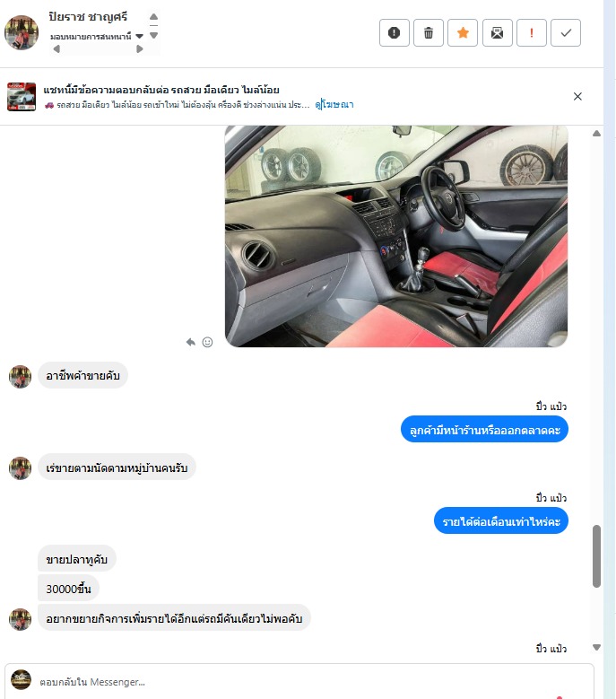Mark conversation unread with envelope icon
Screen dimensions: 616x699
pyautogui.click(x=497, y=32)
